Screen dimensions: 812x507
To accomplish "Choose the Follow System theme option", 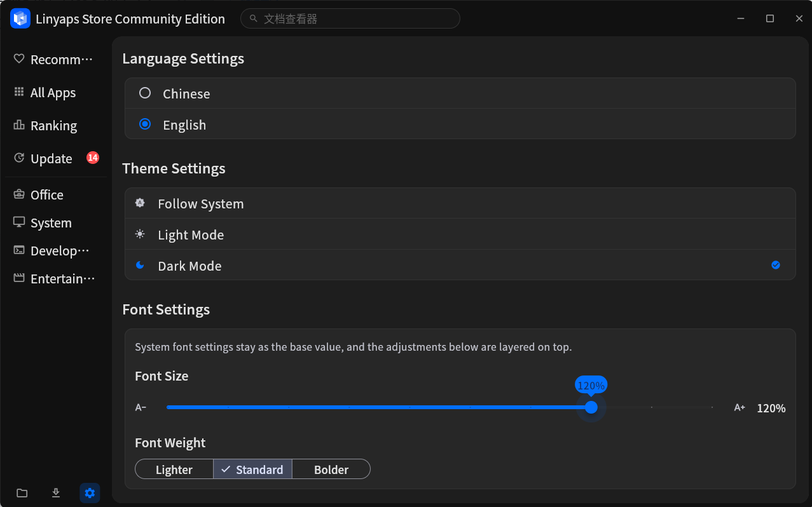I will pos(460,203).
